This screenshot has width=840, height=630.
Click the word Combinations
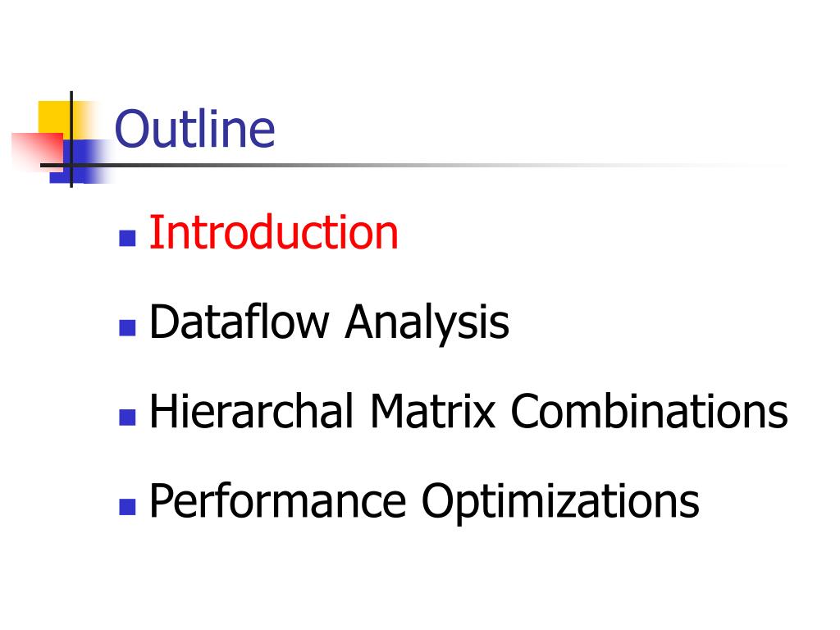coord(650,411)
